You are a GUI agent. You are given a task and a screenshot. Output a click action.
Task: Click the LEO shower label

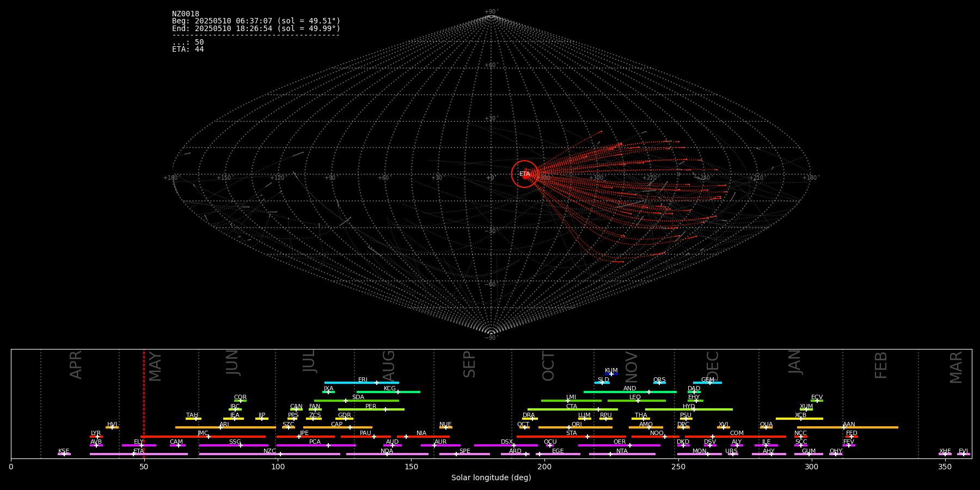(x=635, y=397)
